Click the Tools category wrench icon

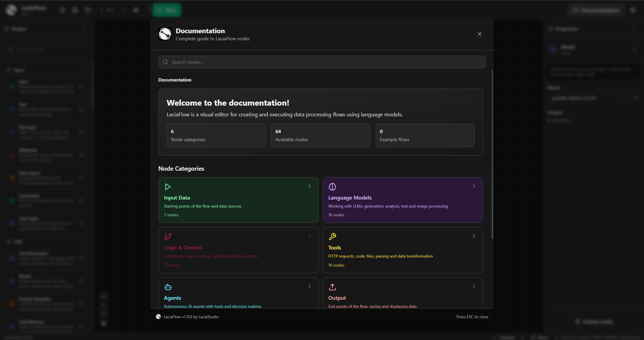tap(333, 237)
